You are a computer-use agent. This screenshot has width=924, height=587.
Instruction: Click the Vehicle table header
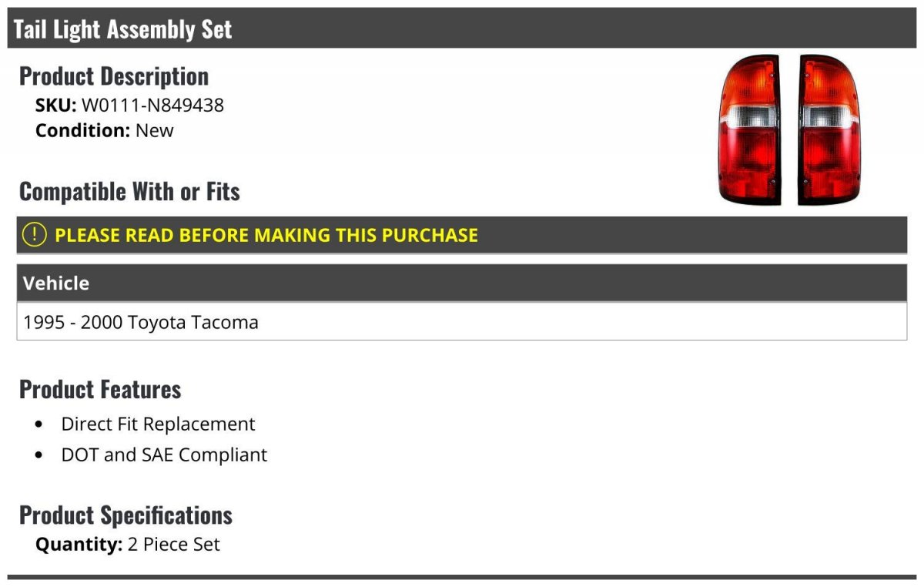click(x=462, y=283)
